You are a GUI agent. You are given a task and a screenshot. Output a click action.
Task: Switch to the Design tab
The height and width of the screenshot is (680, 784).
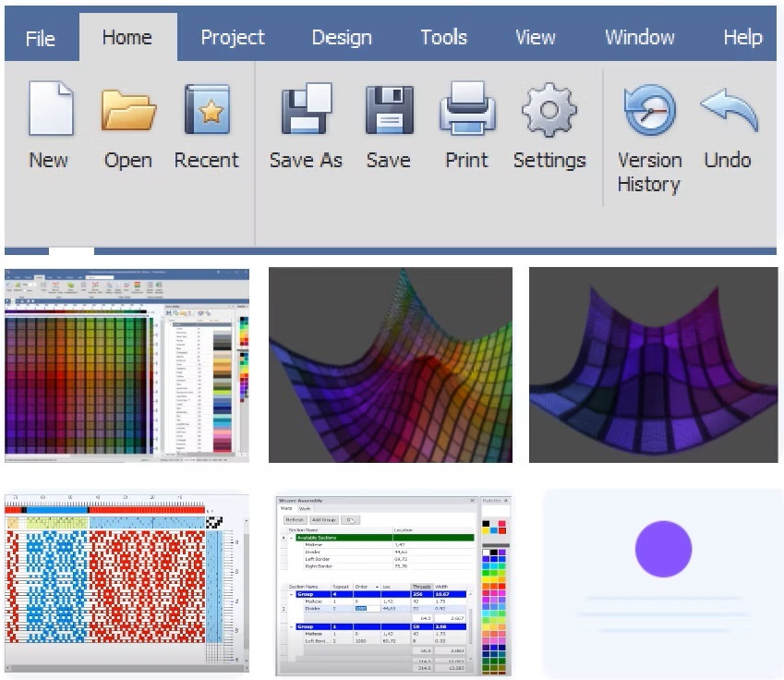[x=342, y=38]
